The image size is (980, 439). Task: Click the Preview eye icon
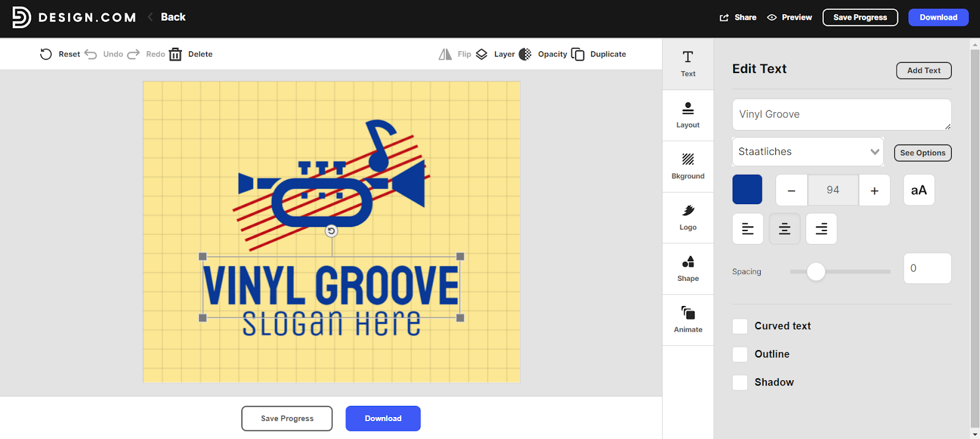click(x=772, y=18)
